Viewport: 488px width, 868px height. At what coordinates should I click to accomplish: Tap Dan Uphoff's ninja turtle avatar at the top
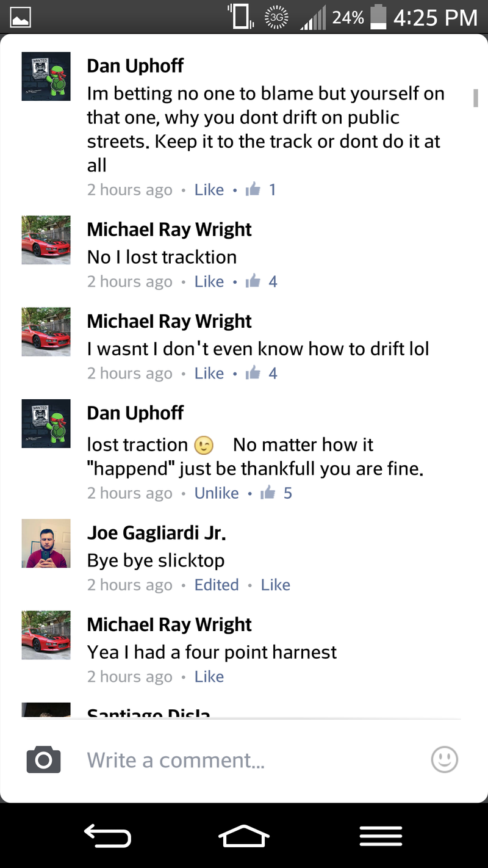point(46,76)
